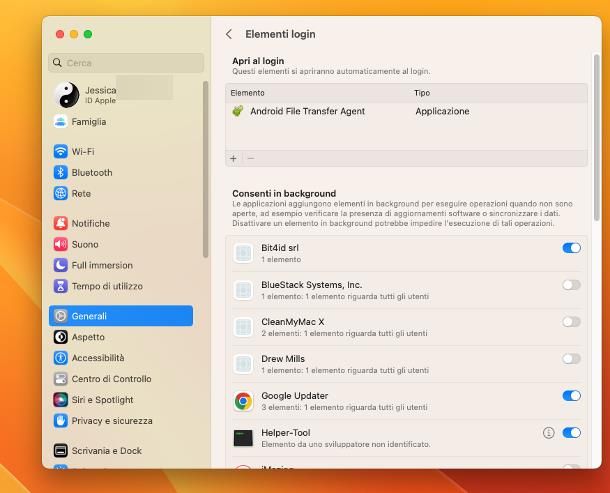Click the sidebar scrollbar
610x493 pixels.
(x=205, y=169)
